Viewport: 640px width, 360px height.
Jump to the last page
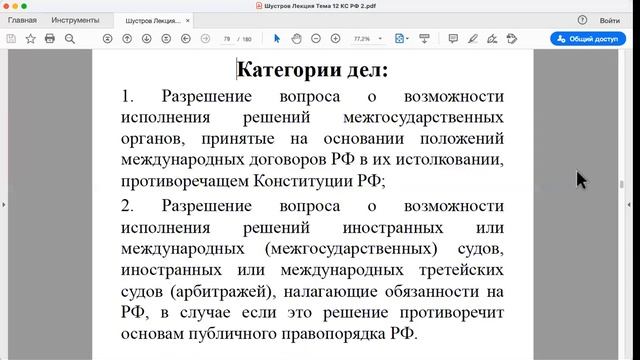(x=166, y=39)
